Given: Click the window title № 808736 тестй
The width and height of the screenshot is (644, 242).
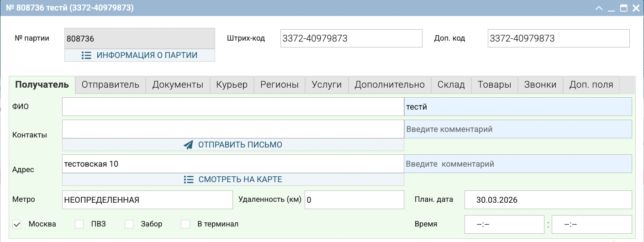Looking at the screenshot, I should 70,8.
